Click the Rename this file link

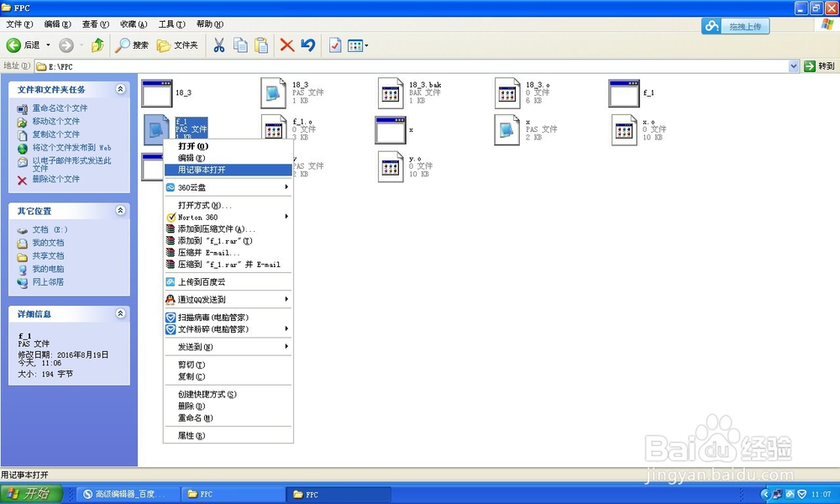(x=60, y=108)
